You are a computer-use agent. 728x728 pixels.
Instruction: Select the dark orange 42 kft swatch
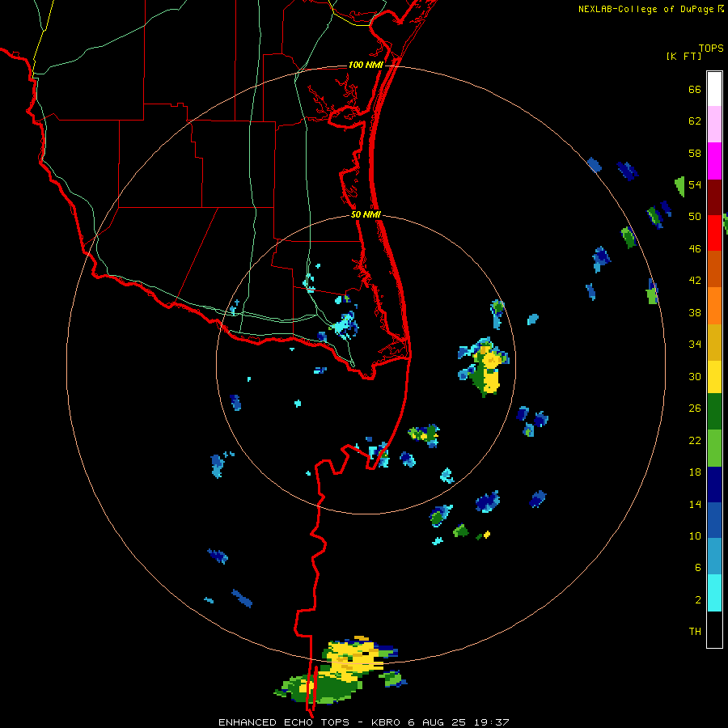714,269
